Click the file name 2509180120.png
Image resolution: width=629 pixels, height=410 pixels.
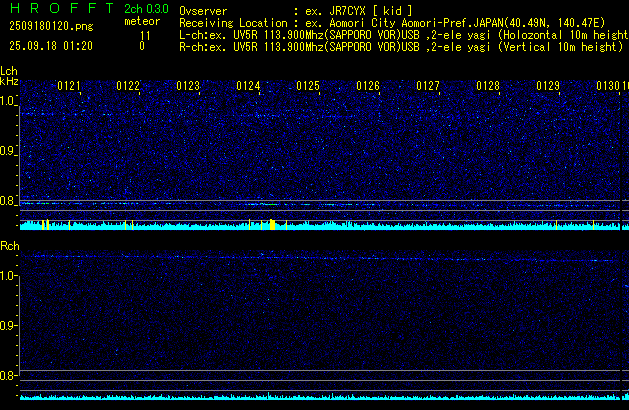tap(51, 26)
